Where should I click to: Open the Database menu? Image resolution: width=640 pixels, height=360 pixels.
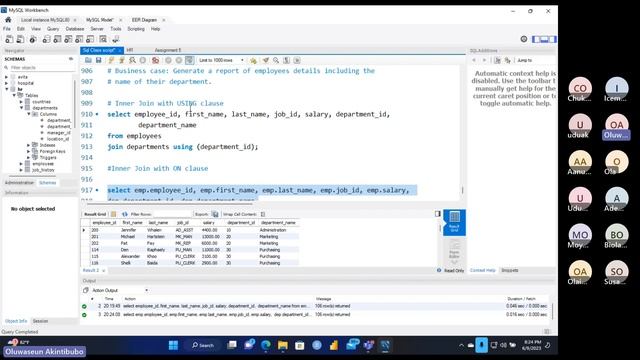pos(75,29)
